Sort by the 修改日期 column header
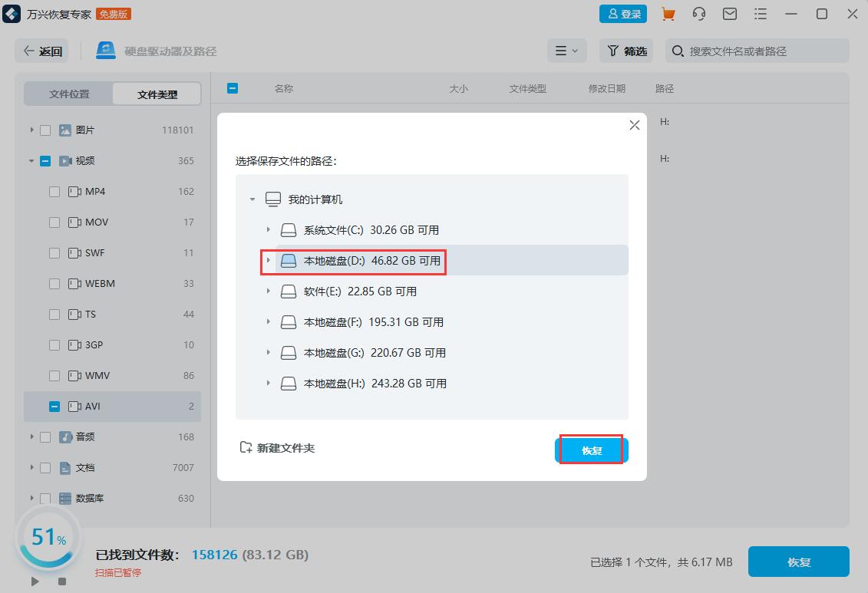This screenshot has height=593, width=868. click(607, 88)
